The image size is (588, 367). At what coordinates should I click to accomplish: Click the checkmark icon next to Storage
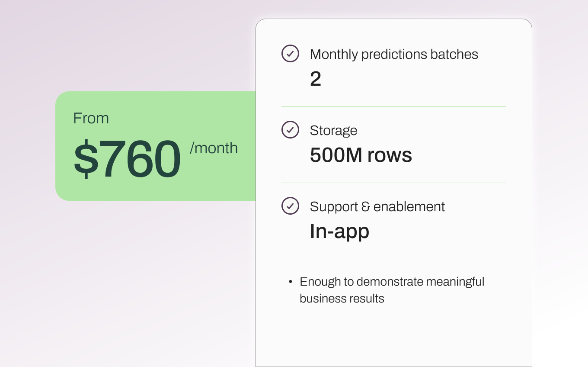290,130
